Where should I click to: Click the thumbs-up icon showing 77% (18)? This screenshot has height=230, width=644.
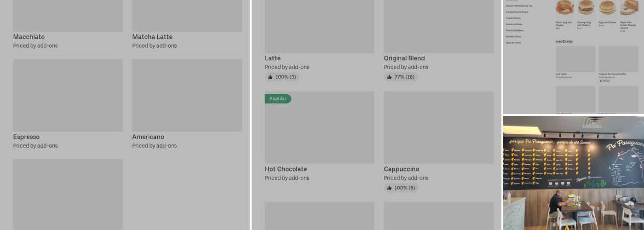point(390,77)
